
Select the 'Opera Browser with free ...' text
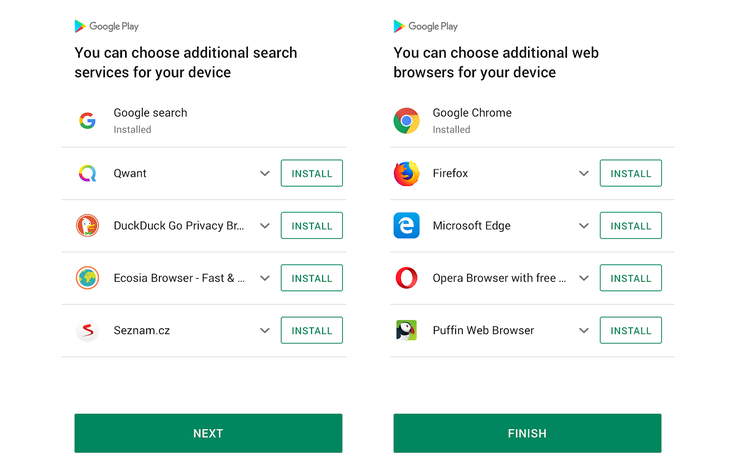point(499,278)
